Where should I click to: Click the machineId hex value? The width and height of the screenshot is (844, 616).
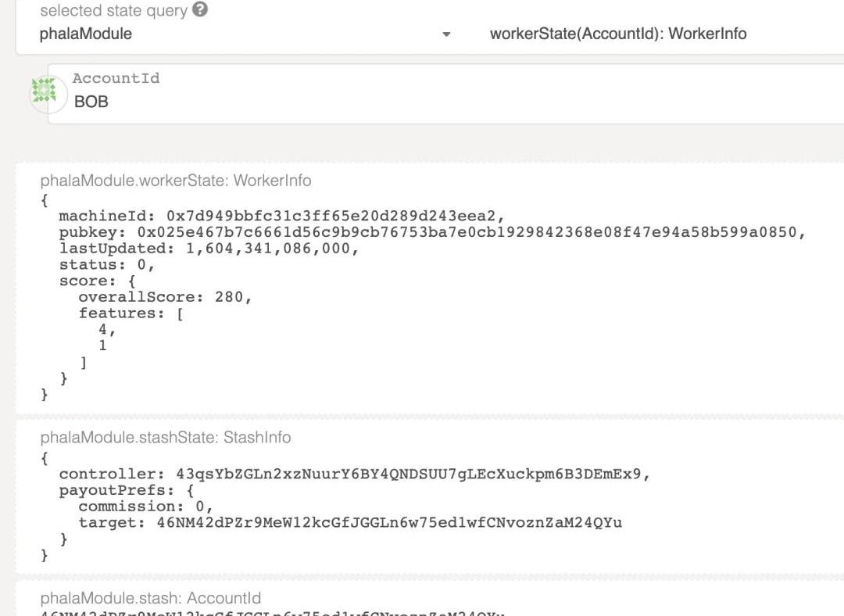(x=335, y=217)
